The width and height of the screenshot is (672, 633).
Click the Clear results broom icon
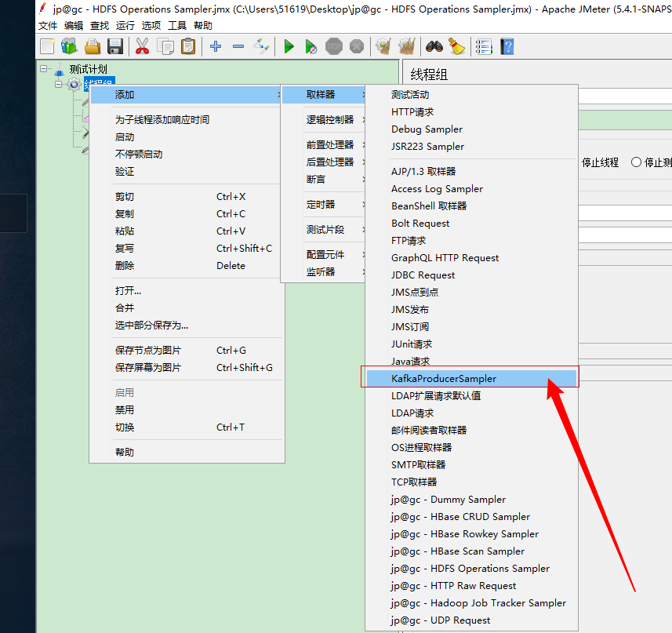point(383,46)
